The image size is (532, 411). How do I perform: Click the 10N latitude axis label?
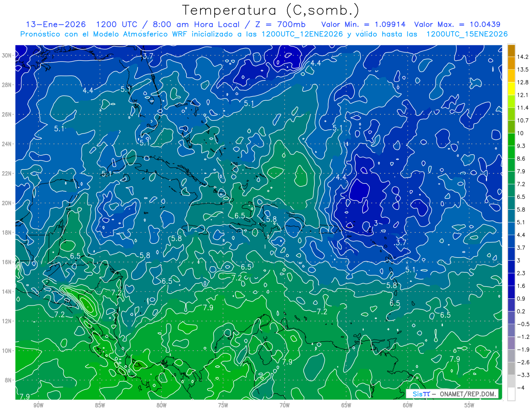[x=8, y=351]
